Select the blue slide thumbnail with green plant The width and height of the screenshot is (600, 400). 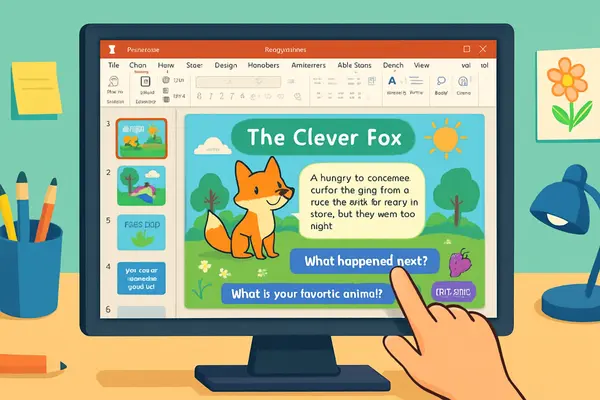(x=140, y=231)
